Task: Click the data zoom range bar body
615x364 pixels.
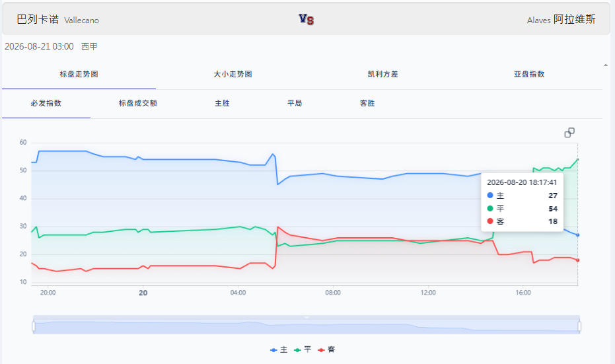Action: [x=307, y=326]
